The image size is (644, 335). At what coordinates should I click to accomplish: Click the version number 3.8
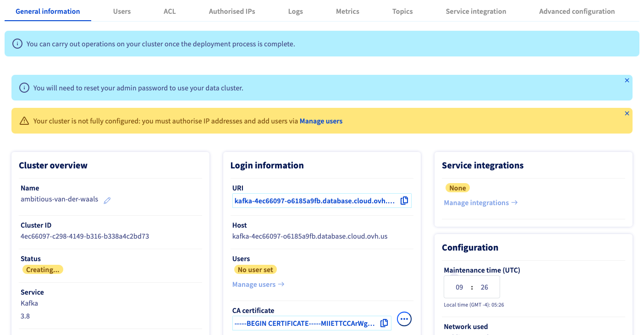tap(25, 316)
